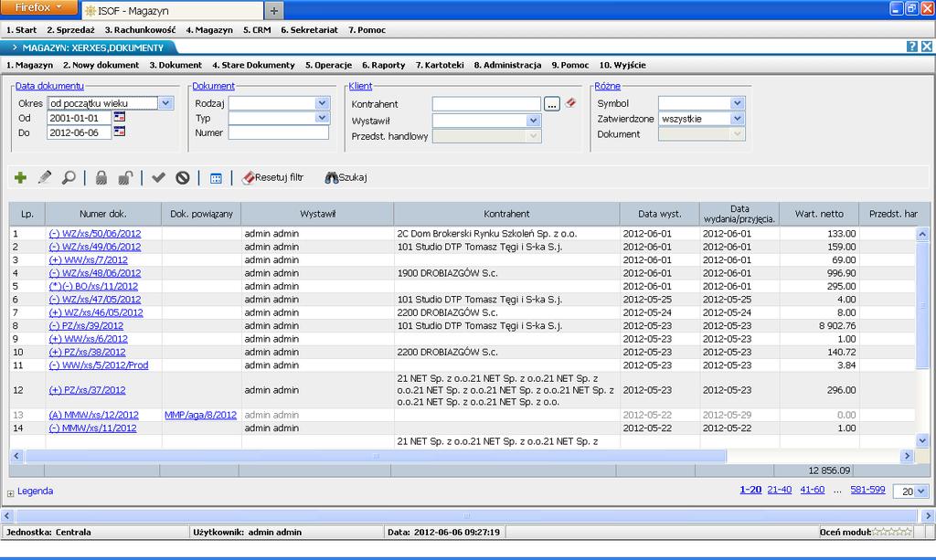Click table horizontal scrollbar thumb
The height and width of the screenshot is (560, 936).
[x=376, y=456]
